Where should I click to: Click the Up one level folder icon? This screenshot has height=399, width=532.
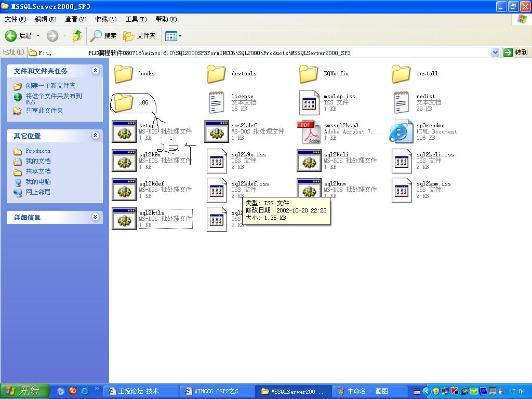click(x=77, y=36)
